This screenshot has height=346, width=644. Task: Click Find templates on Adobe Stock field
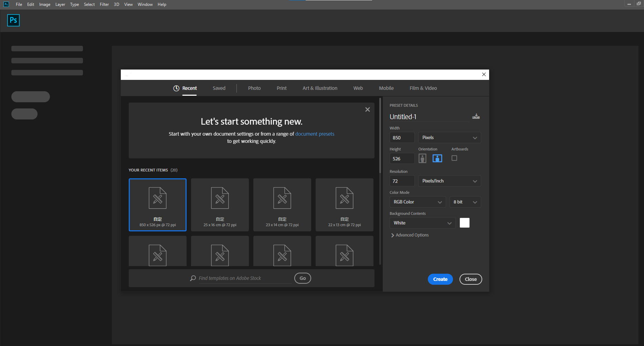click(x=245, y=278)
